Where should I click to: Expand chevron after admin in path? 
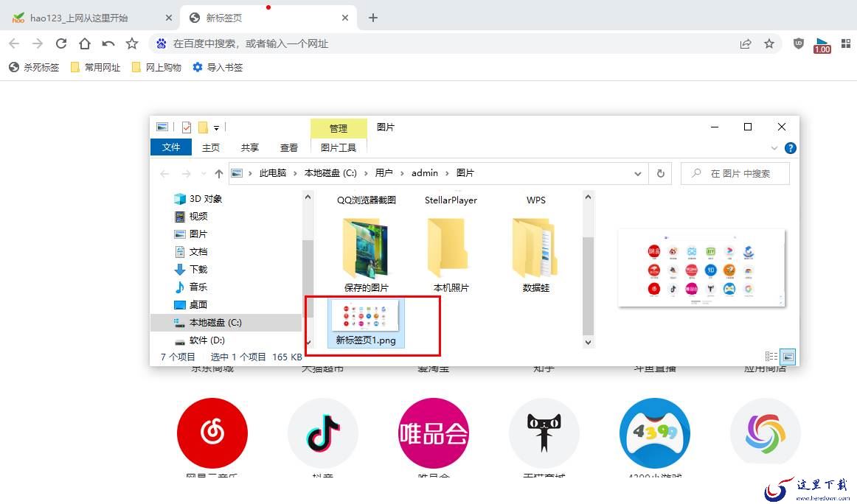coord(447,173)
